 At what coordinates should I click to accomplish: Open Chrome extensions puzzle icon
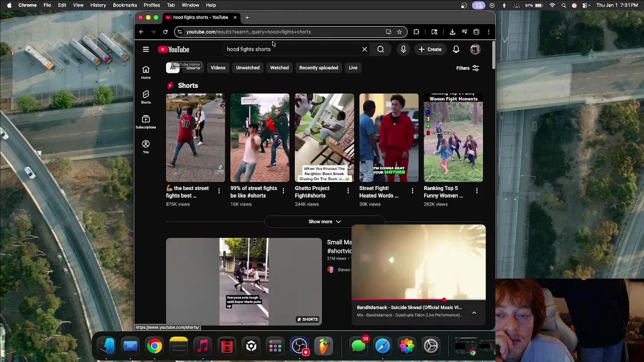tap(416, 32)
